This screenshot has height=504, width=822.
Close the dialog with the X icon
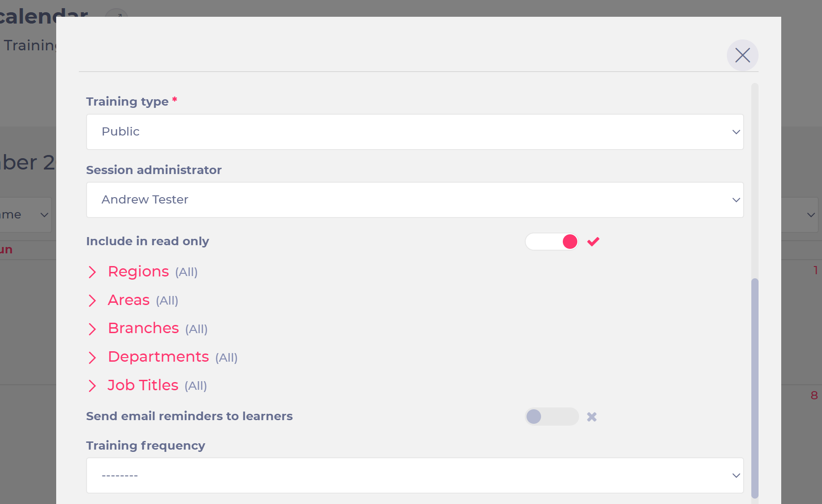(742, 55)
